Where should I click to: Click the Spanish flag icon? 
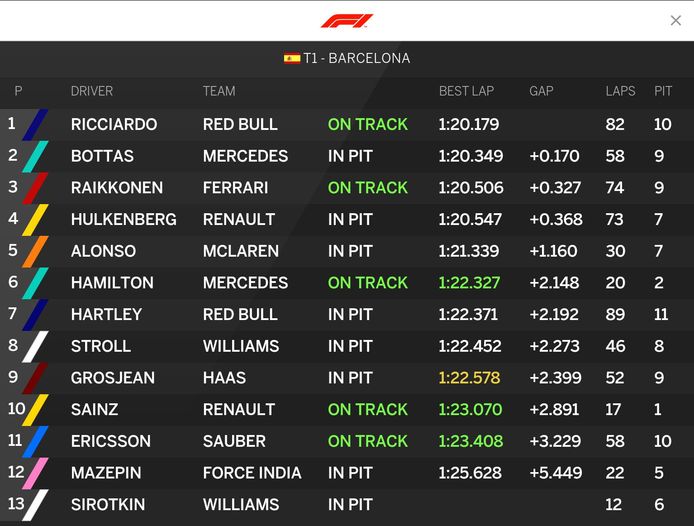292,58
